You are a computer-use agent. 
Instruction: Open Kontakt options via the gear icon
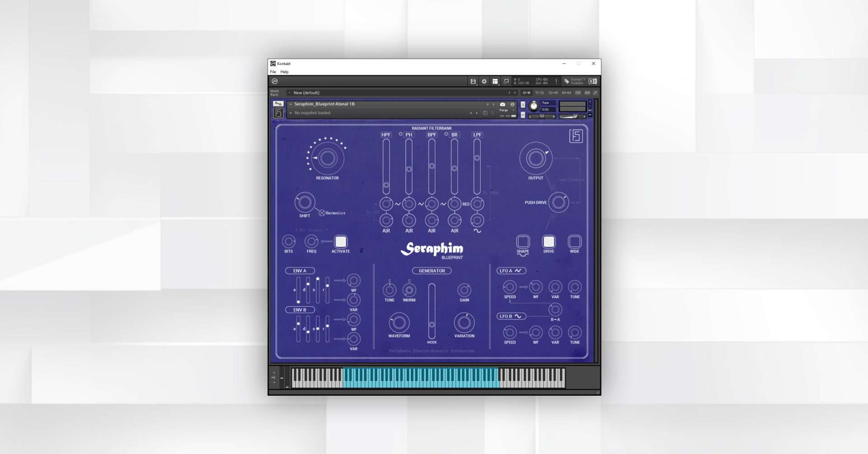pos(484,81)
